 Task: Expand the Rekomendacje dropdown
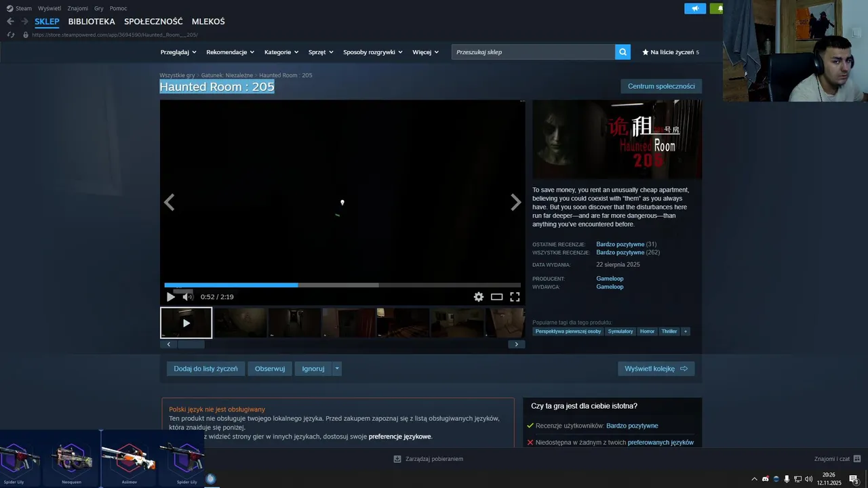[231, 52]
